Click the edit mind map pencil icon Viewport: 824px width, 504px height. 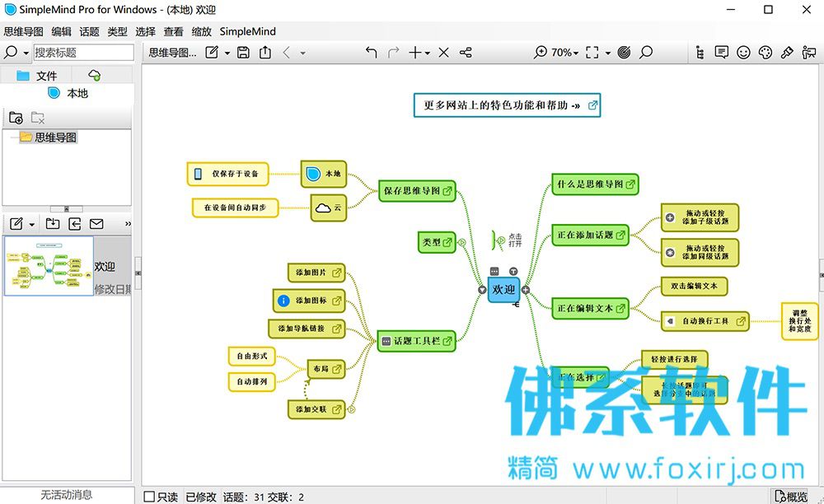pos(212,52)
